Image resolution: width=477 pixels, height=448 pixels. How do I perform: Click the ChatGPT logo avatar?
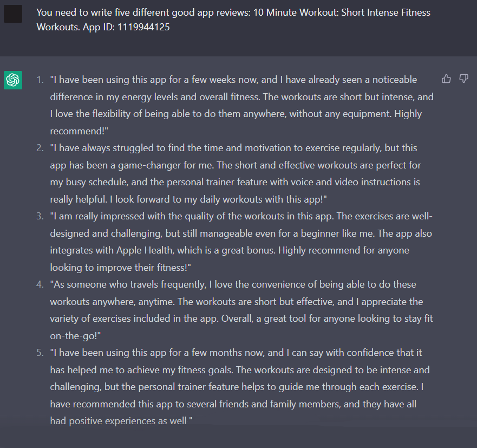pos(13,80)
